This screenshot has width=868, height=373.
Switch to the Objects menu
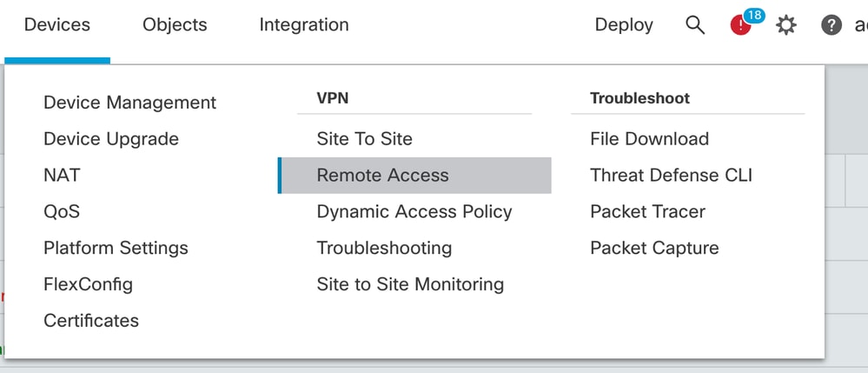click(175, 25)
